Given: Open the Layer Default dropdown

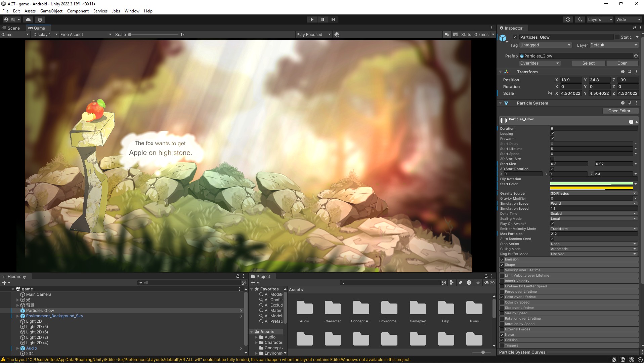Looking at the screenshot, I should tap(614, 45).
